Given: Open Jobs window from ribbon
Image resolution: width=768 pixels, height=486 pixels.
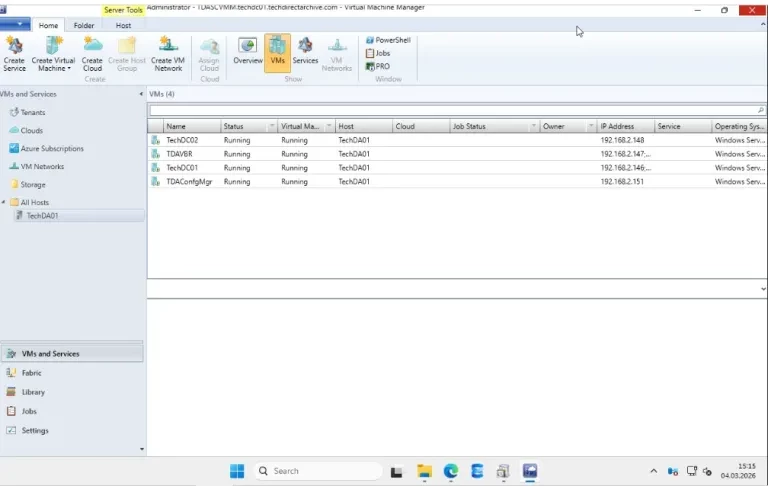Looking at the screenshot, I should pos(378,53).
